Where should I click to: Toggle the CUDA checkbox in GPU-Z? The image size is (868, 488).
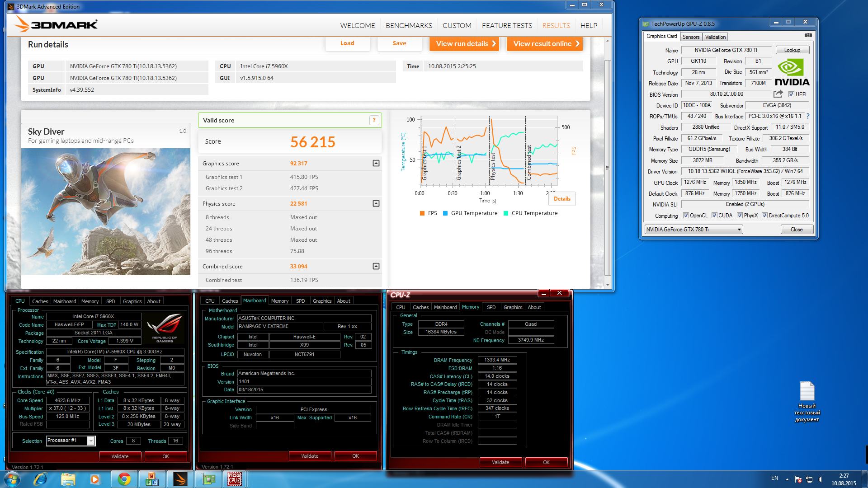[x=714, y=216]
